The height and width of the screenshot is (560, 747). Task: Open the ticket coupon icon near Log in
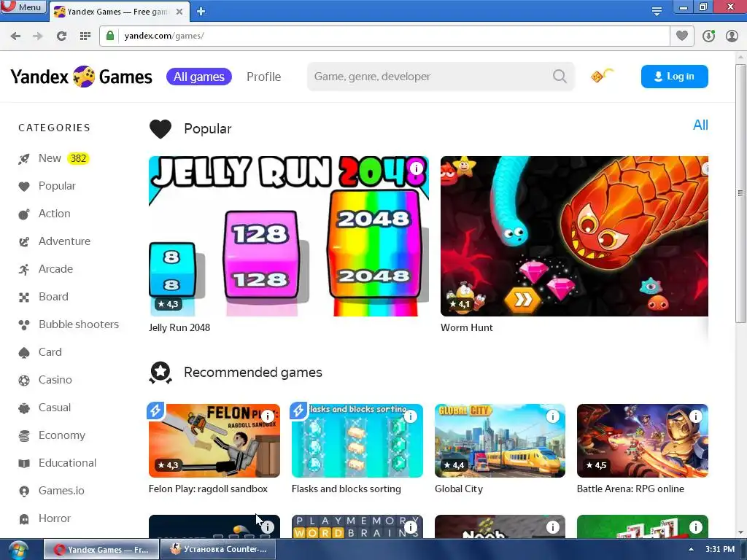pyautogui.click(x=602, y=75)
